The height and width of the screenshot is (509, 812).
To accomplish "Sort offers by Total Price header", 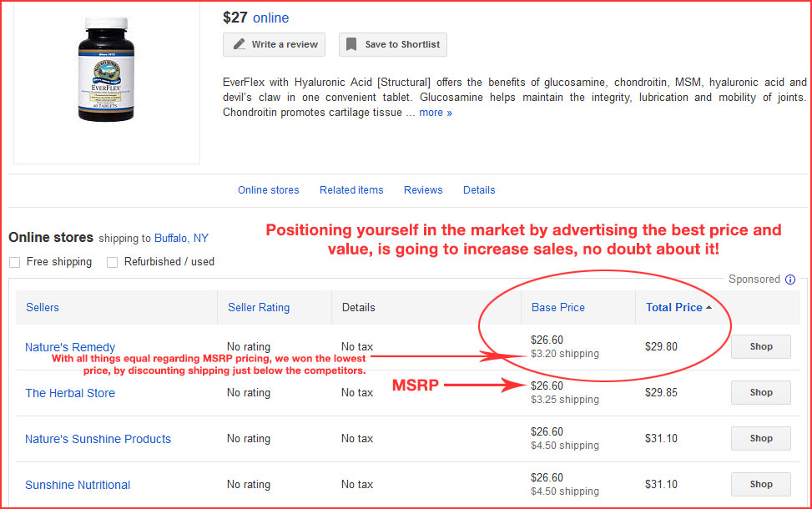I will [673, 308].
